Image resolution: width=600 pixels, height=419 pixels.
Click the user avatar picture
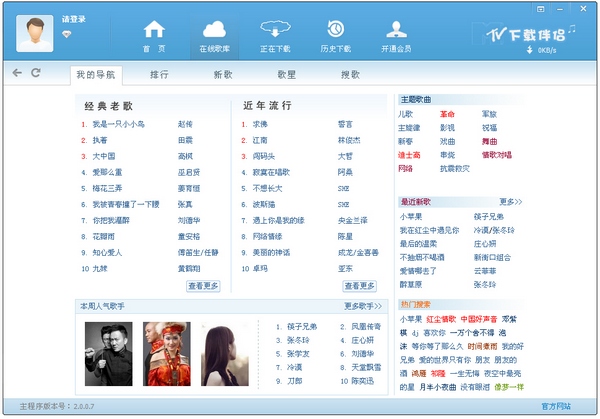pyautogui.click(x=36, y=32)
